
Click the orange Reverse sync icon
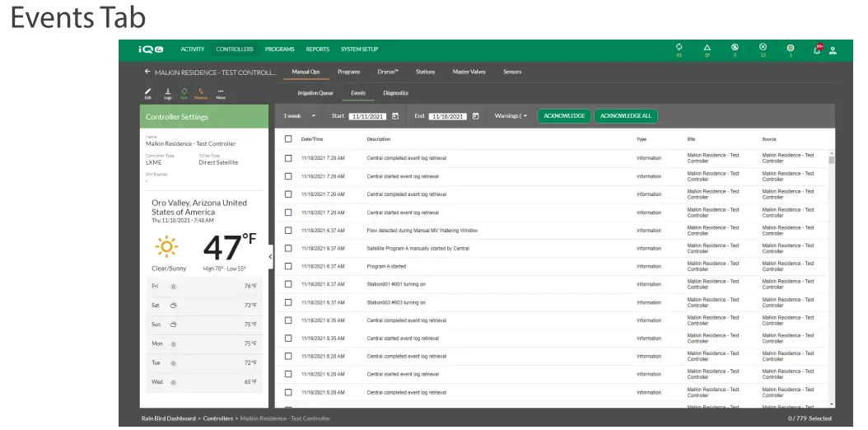pyautogui.click(x=201, y=92)
